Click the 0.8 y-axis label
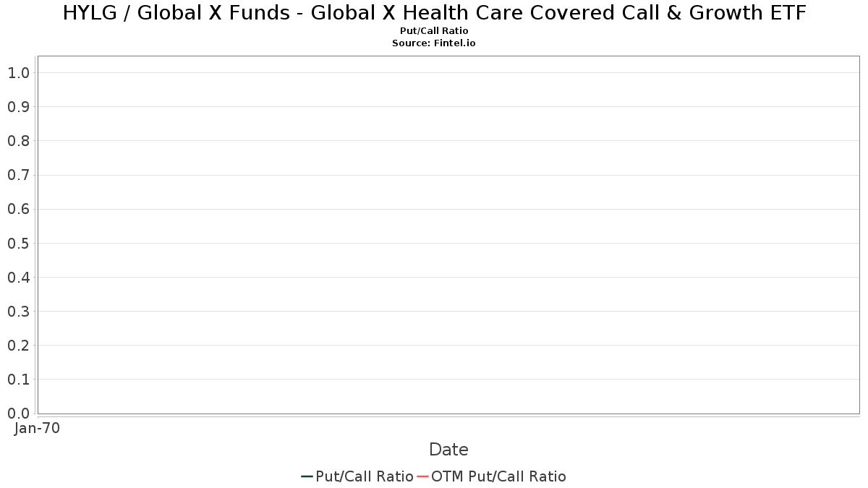This screenshot has width=868, height=488. [18, 141]
